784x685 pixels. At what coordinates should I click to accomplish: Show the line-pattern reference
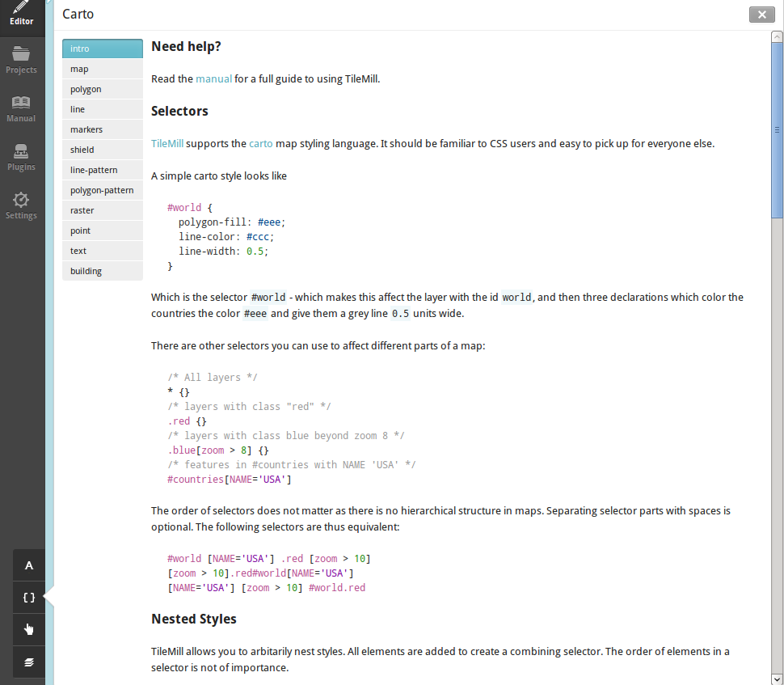pos(103,170)
